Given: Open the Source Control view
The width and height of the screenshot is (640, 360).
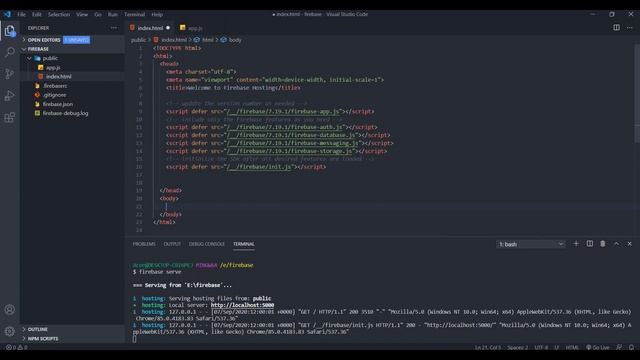Looking at the screenshot, I should tap(10, 74).
